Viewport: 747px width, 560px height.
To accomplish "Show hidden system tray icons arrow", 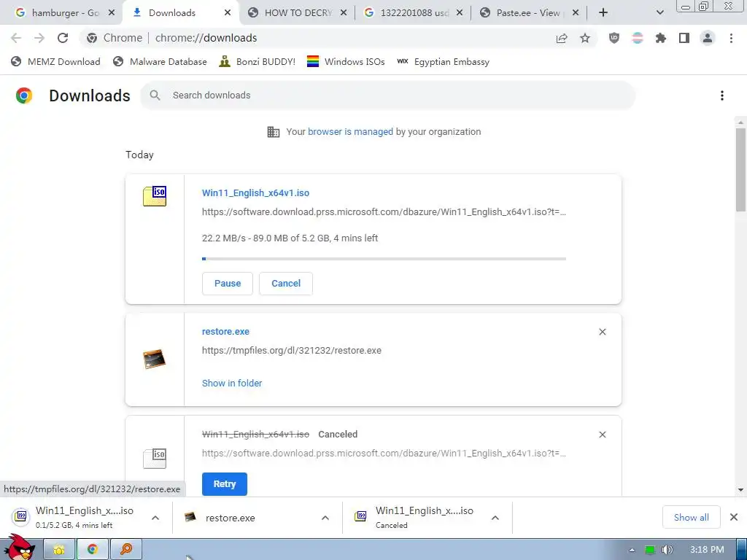I will point(632,550).
